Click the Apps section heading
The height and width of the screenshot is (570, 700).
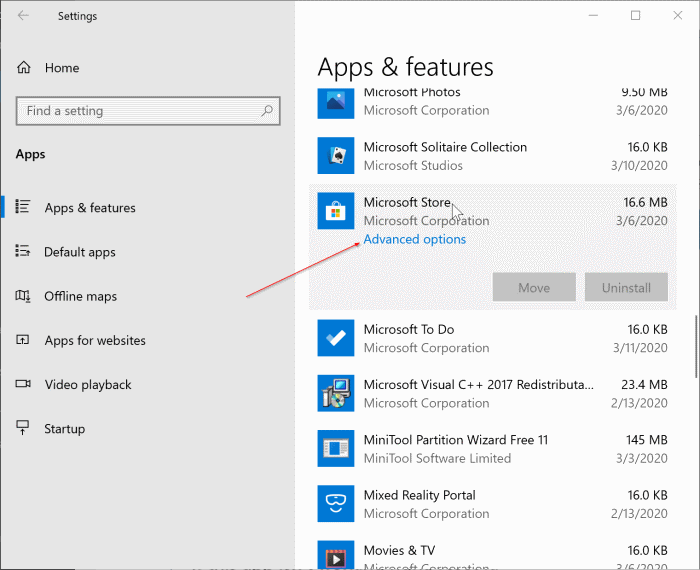[x=30, y=154]
